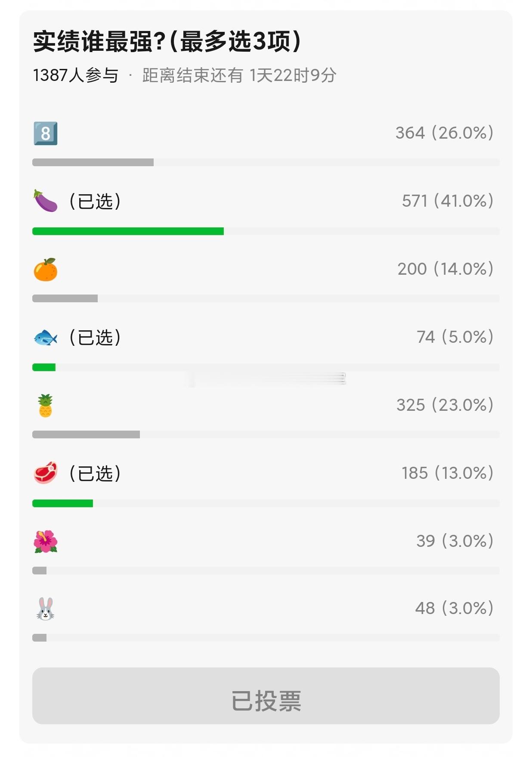This screenshot has height=757, width=532.
Task: Click the gray 26.0% progress bar
Action: pos(93,162)
